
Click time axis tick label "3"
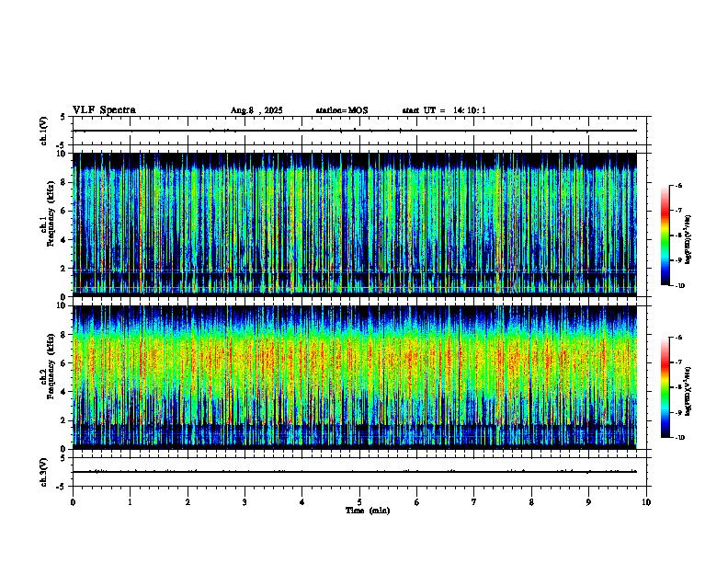[245, 502]
